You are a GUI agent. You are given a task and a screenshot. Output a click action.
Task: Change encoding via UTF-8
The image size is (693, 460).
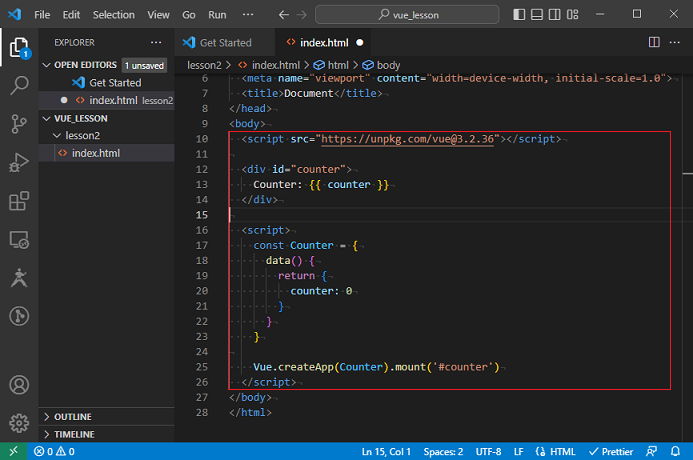(488, 452)
